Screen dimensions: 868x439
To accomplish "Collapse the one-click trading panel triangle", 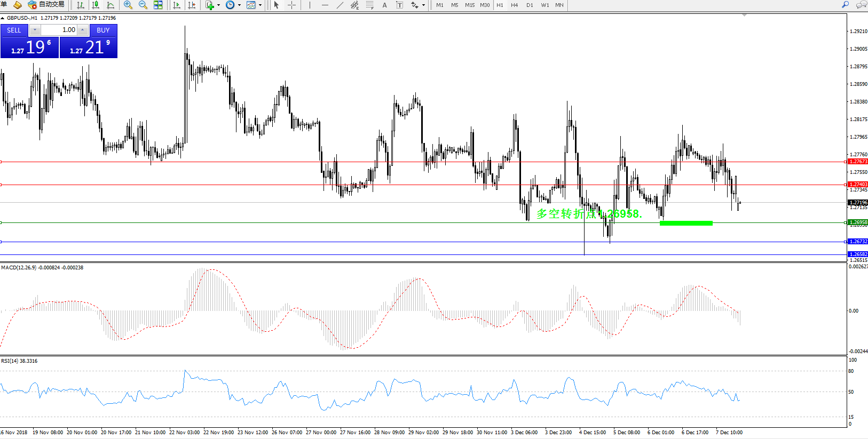I will point(3,18).
